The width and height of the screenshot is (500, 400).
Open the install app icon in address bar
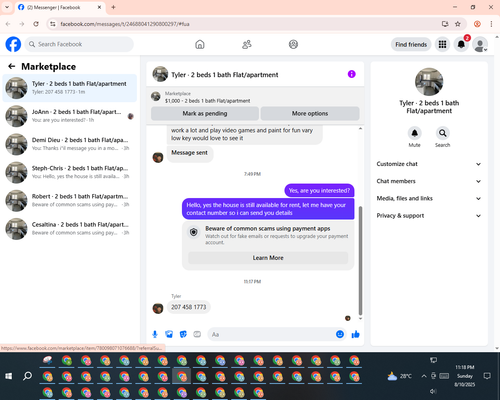point(445,24)
